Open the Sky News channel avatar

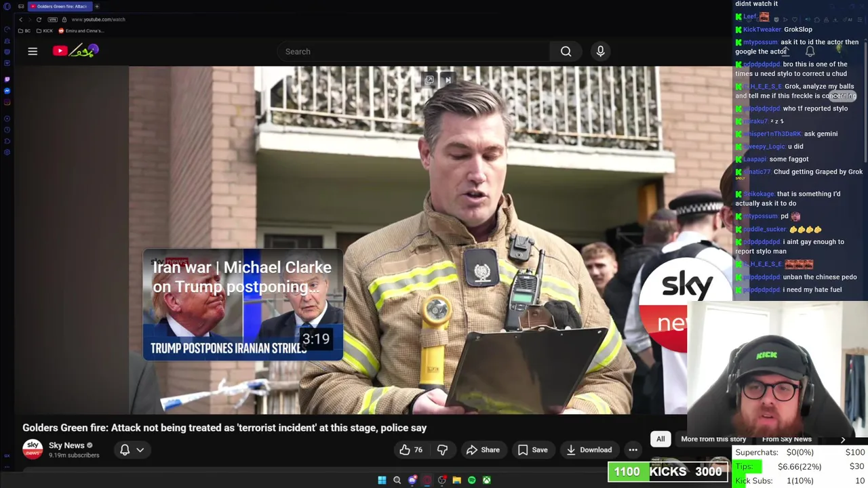tap(33, 449)
